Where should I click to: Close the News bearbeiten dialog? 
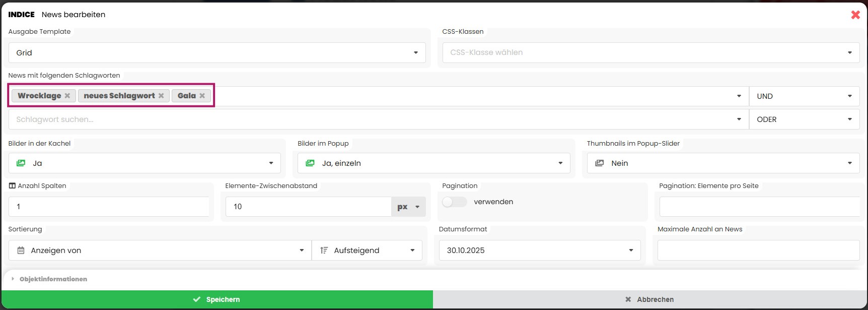pyautogui.click(x=855, y=15)
